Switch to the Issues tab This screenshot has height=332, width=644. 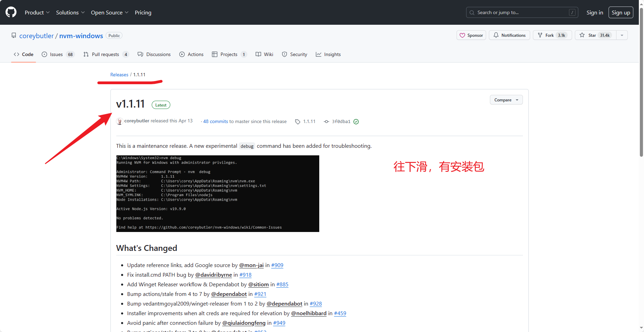click(x=58, y=54)
